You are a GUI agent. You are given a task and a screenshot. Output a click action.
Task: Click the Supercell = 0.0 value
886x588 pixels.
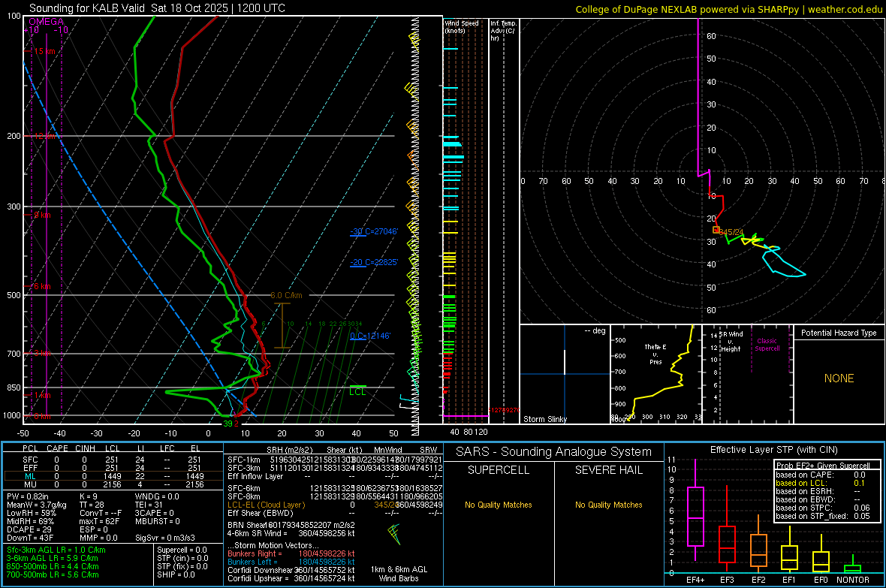coord(182,550)
